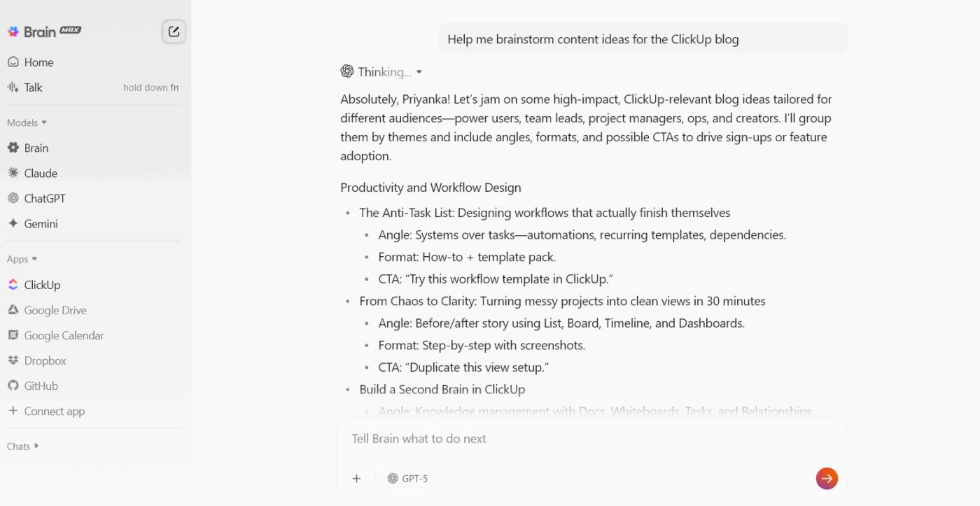Go to Home in the sidebar
980x506 pixels.
[38, 62]
